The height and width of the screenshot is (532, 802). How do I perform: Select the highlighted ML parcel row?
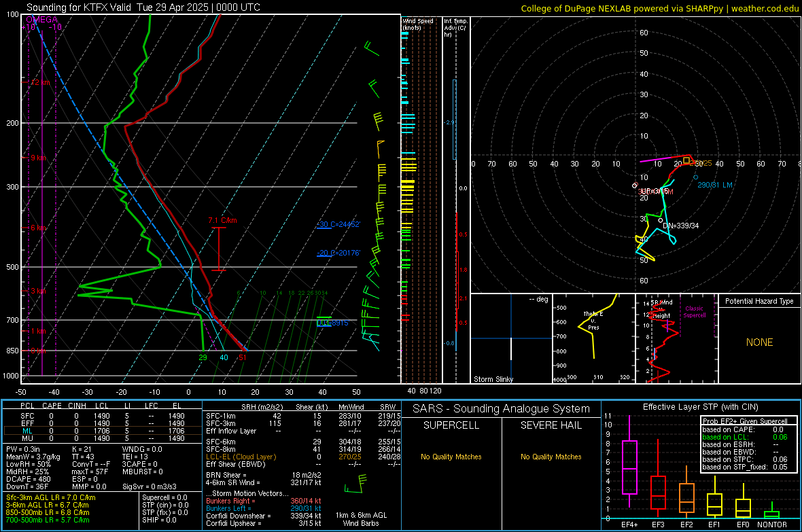click(x=103, y=431)
